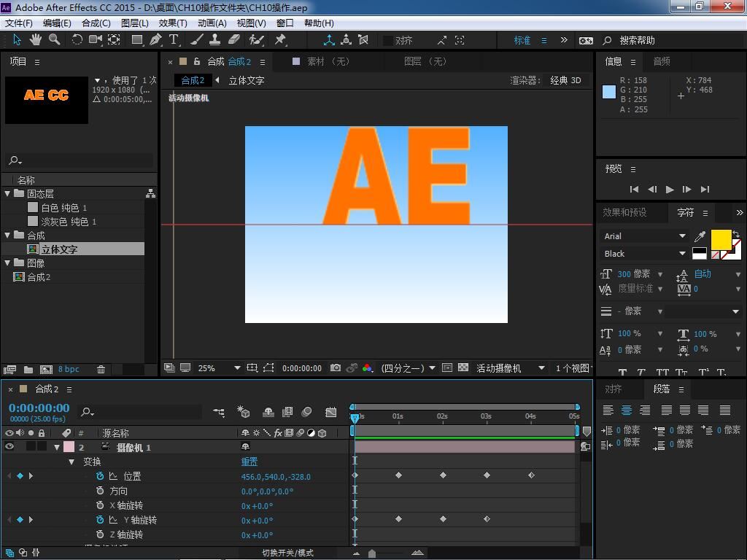
Task: Toggle the 方向 stopwatch
Action: [99, 491]
